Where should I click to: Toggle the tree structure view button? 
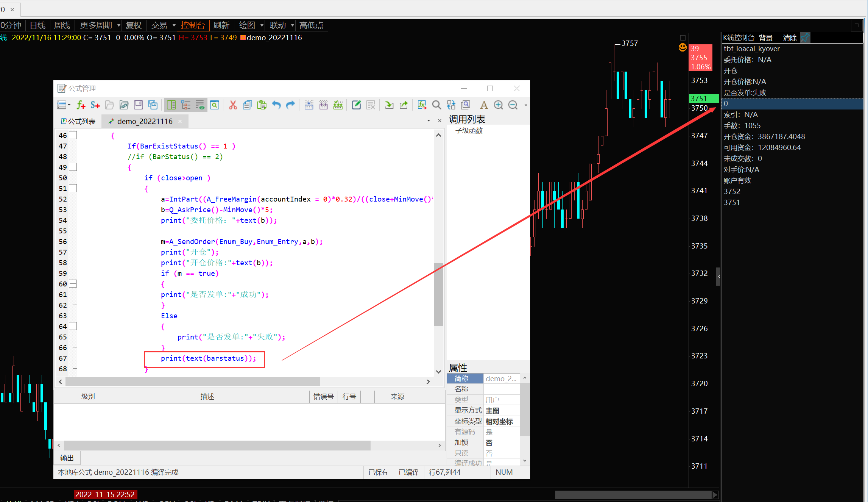[185, 105]
